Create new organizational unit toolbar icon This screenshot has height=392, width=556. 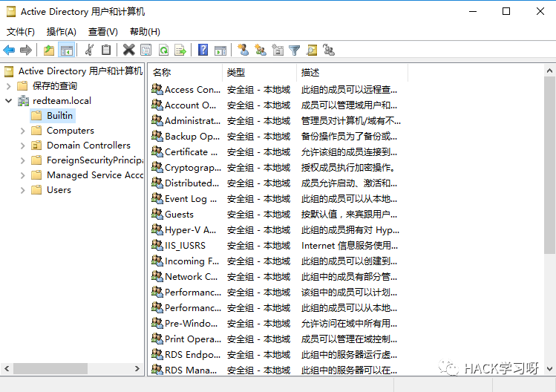pyautogui.click(x=278, y=50)
